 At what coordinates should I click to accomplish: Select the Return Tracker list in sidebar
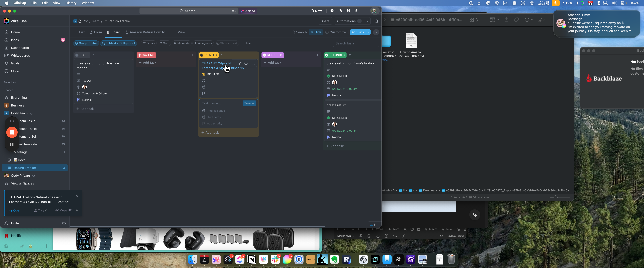(35, 168)
